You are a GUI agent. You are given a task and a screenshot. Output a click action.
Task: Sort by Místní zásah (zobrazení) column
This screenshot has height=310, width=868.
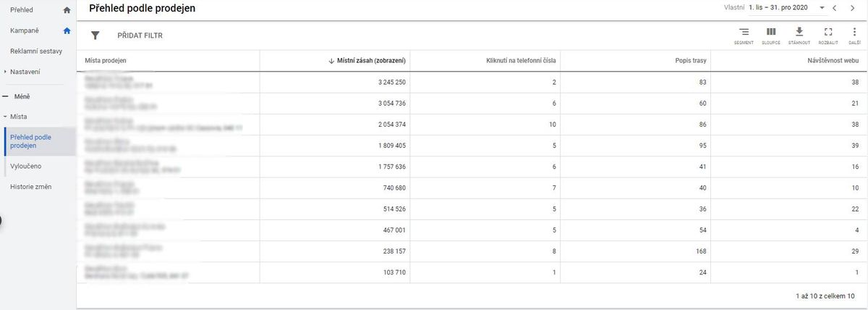pos(367,61)
